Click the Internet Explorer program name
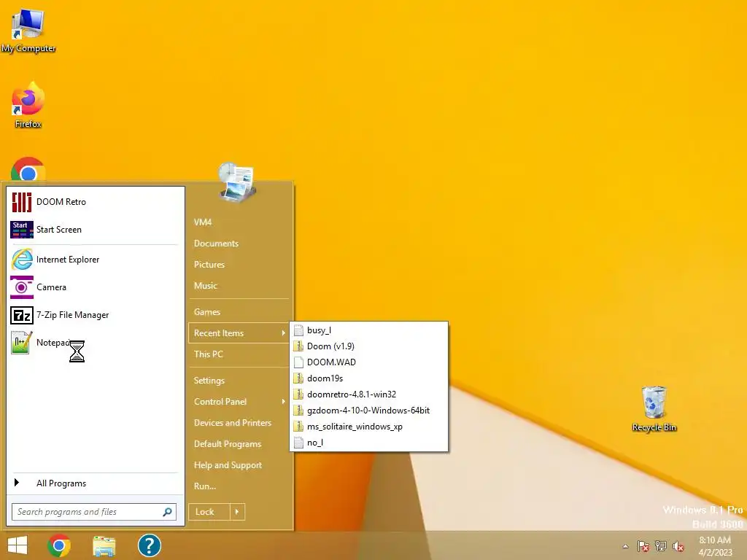The image size is (747, 560). pyautogui.click(x=68, y=260)
